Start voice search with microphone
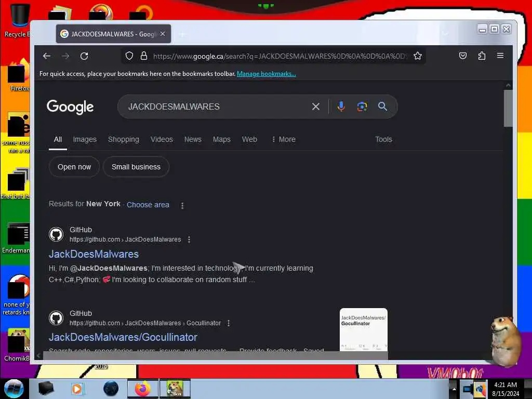The height and width of the screenshot is (399, 532). (341, 106)
